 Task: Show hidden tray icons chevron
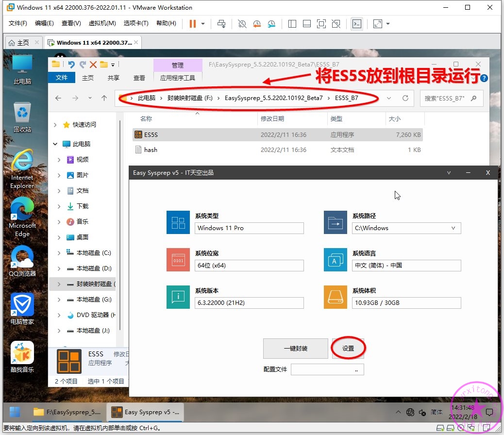[x=398, y=412]
